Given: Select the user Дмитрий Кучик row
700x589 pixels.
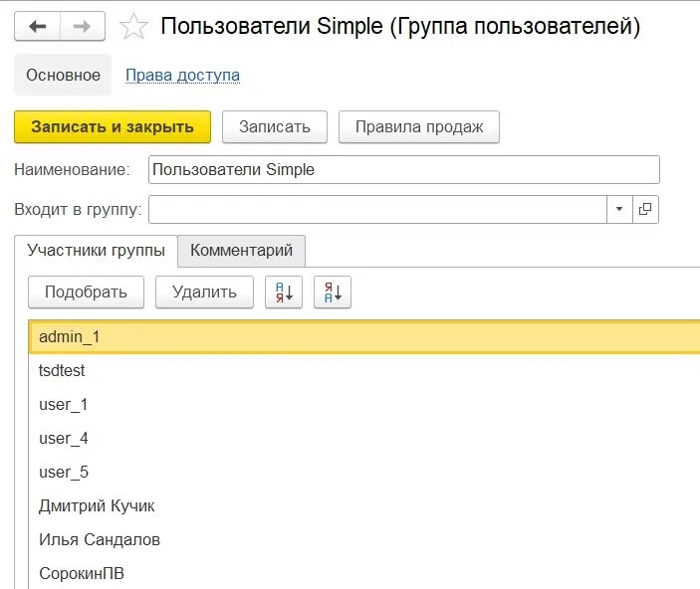Looking at the screenshot, I should click(x=97, y=505).
